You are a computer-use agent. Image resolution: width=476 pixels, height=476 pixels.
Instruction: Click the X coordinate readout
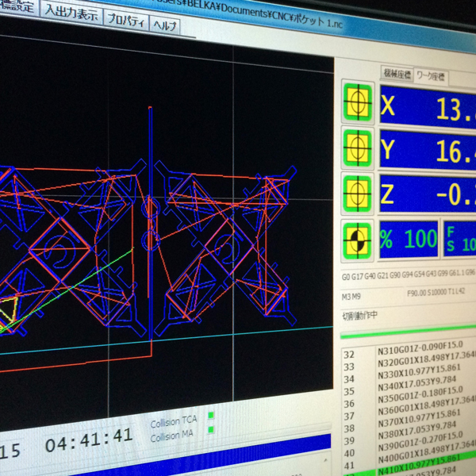click(x=427, y=107)
